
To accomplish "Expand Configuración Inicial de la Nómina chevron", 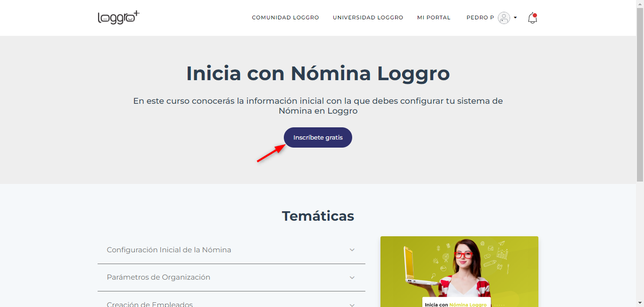I will tap(352, 250).
